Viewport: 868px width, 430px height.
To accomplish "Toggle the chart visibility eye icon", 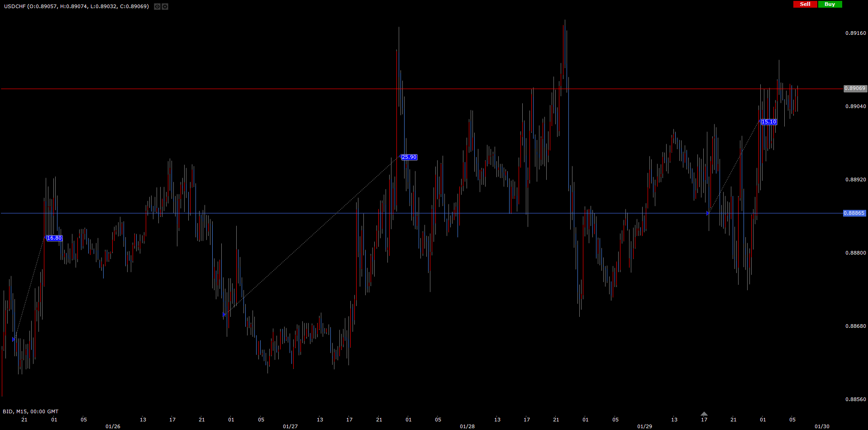I will [x=157, y=6].
